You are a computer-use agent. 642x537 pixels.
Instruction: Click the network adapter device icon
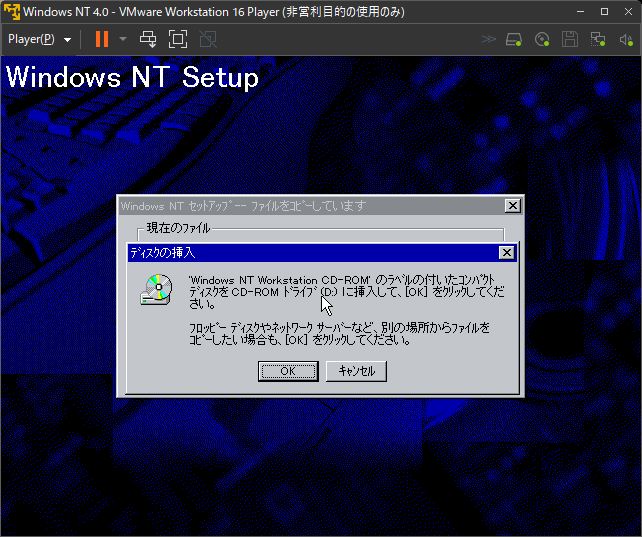click(x=598, y=40)
